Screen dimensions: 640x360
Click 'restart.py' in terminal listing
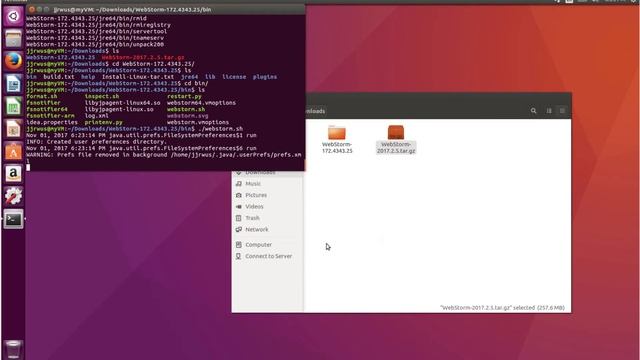coord(184,96)
